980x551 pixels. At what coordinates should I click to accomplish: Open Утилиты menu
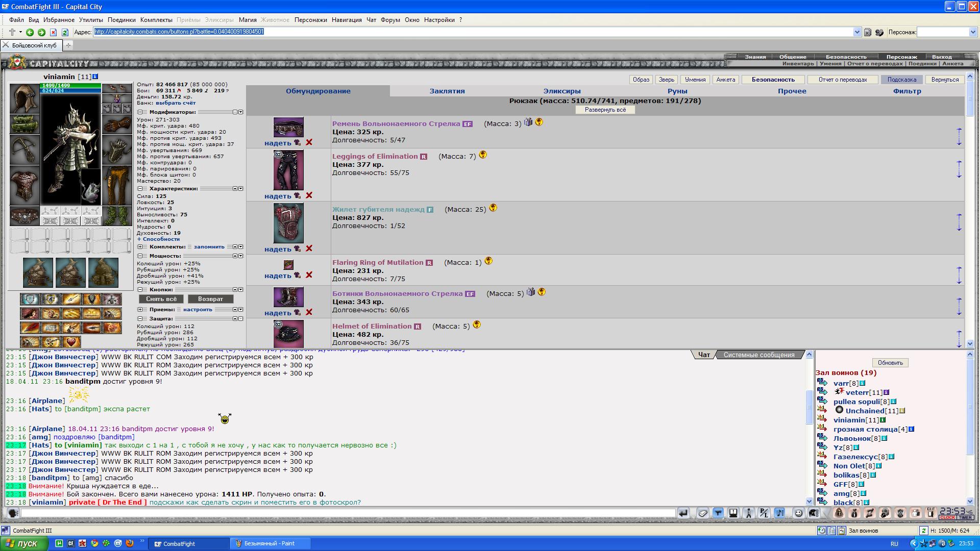(x=91, y=20)
